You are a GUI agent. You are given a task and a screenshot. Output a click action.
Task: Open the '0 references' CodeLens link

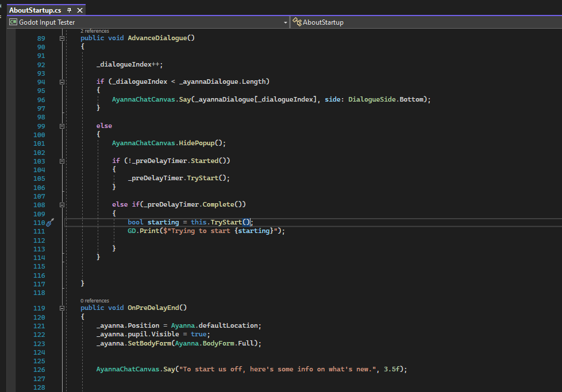pos(95,300)
